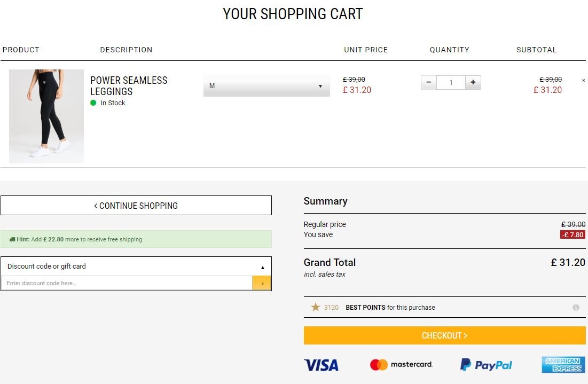Click the PRODUCT column header

coord(21,50)
